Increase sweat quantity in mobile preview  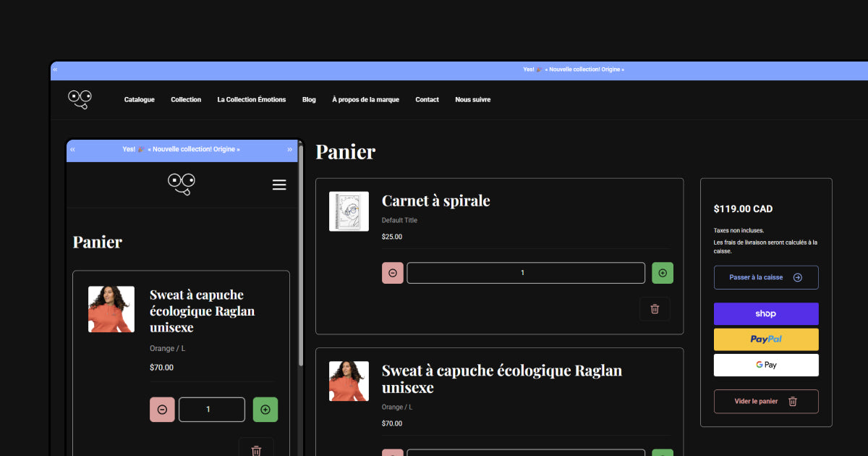(265, 410)
